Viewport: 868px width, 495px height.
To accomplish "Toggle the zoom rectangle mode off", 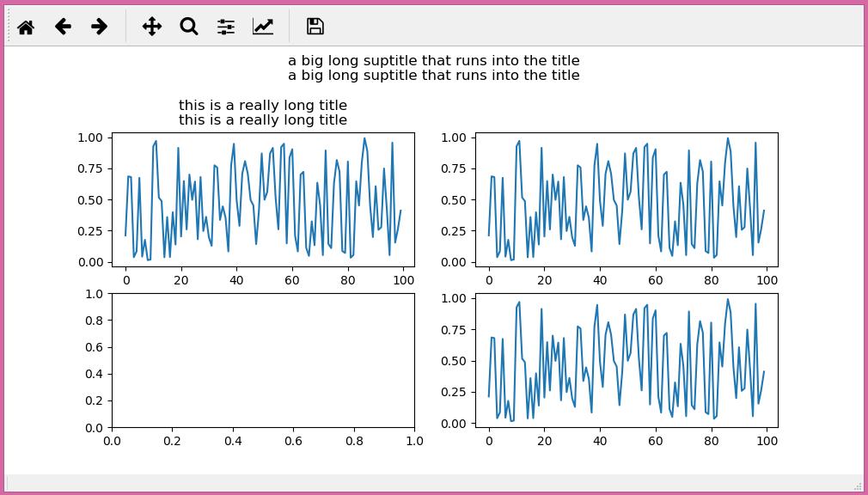I will (x=188, y=27).
